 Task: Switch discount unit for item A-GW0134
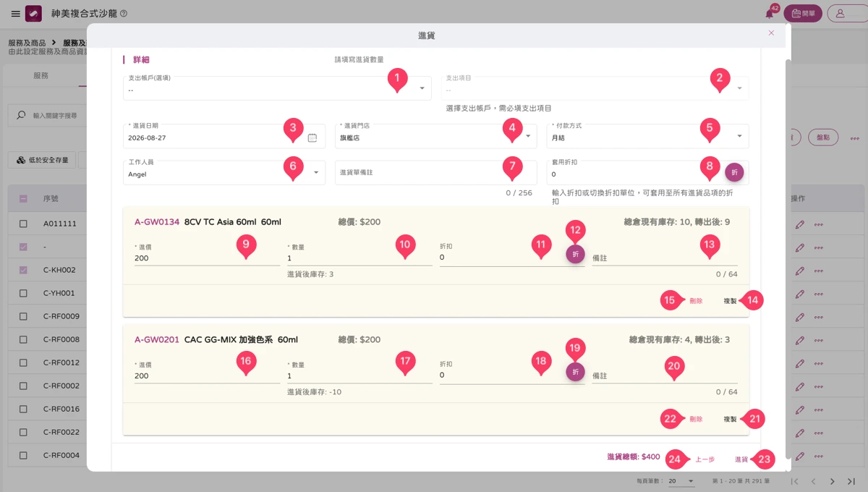point(575,254)
